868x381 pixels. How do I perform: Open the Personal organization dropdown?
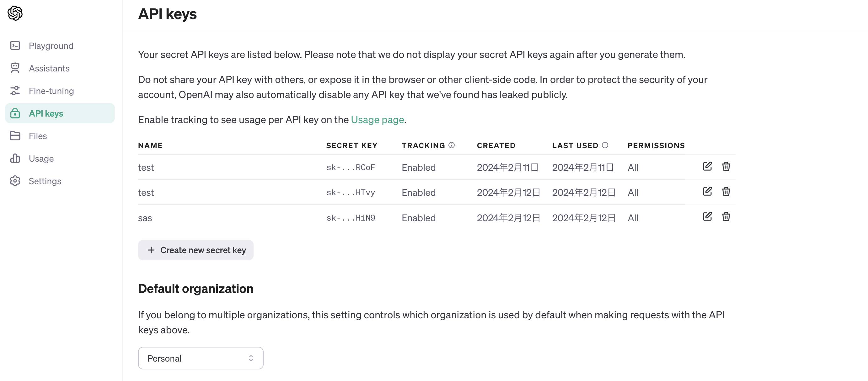click(201, 358)
